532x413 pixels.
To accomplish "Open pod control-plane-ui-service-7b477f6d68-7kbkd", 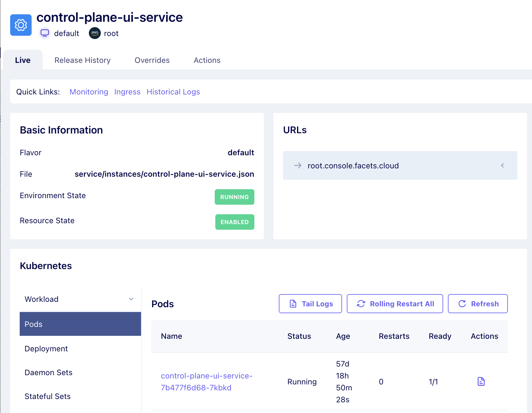I will tap(206, 381).
